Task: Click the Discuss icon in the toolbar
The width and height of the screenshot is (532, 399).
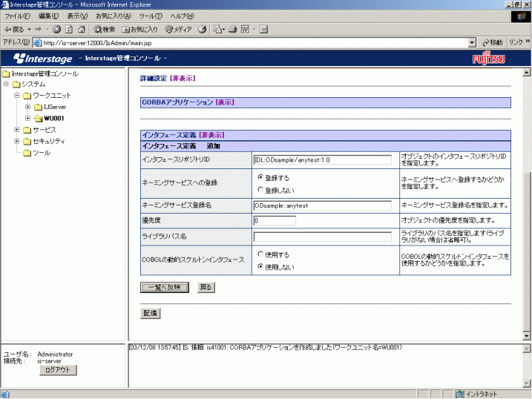Action: (263, 30)
